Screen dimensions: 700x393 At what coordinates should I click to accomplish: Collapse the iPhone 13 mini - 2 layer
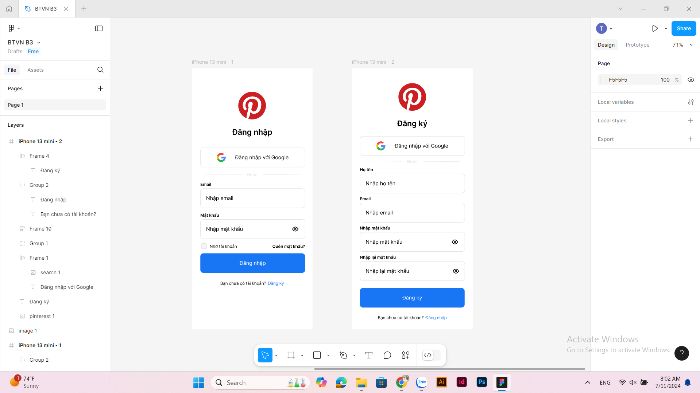coord(11,141)
